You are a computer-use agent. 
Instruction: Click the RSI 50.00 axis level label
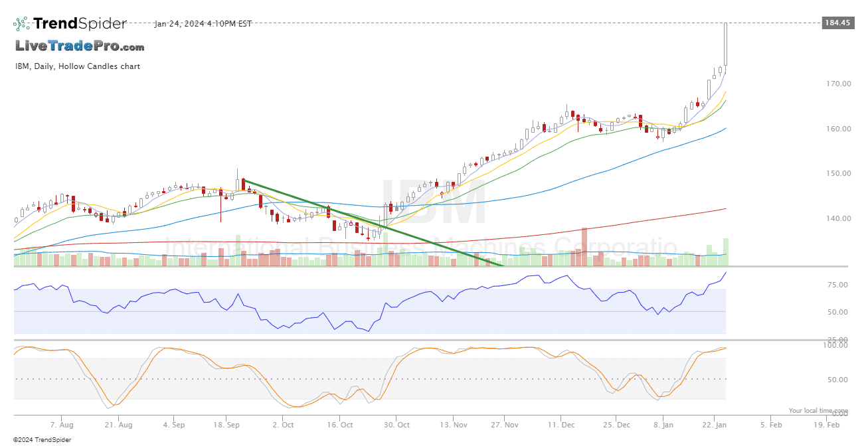pos(837,312)
